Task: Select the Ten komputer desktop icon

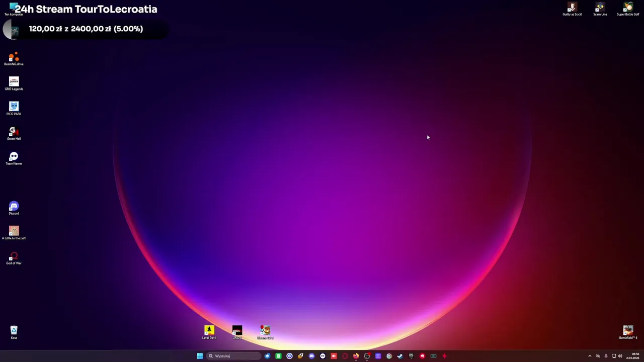Action: [x=14, y=9]
